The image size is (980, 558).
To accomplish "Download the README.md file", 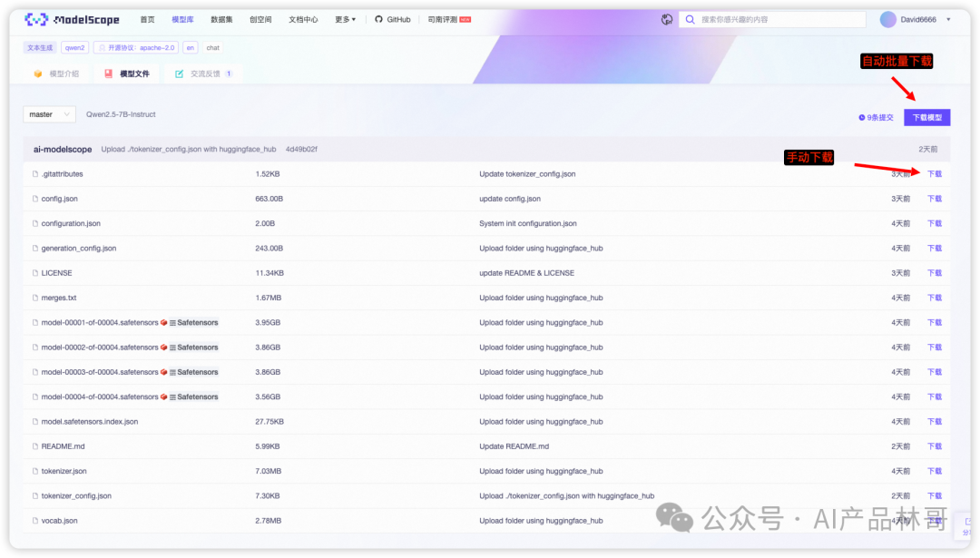I will point(935,446).
